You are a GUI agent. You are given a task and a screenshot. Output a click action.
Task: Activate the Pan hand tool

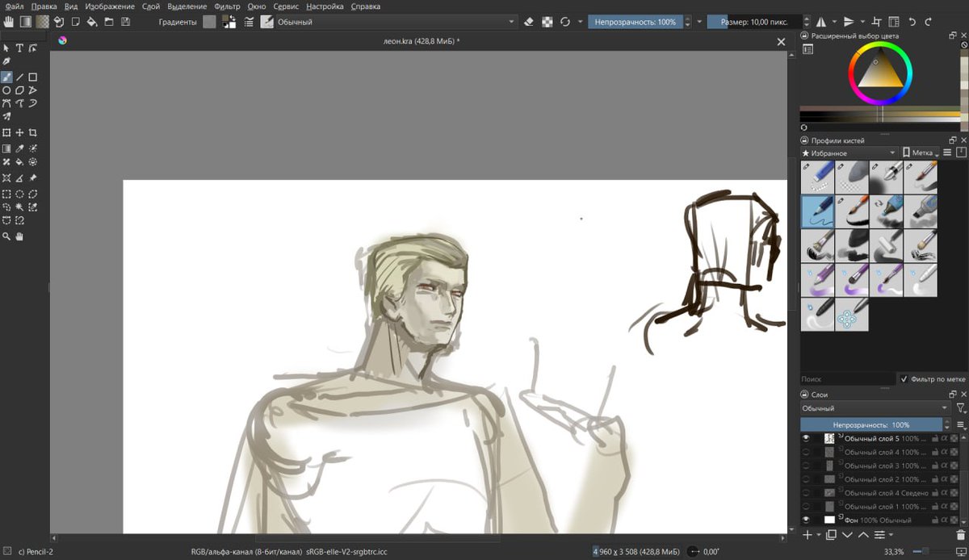pos(19,236)
